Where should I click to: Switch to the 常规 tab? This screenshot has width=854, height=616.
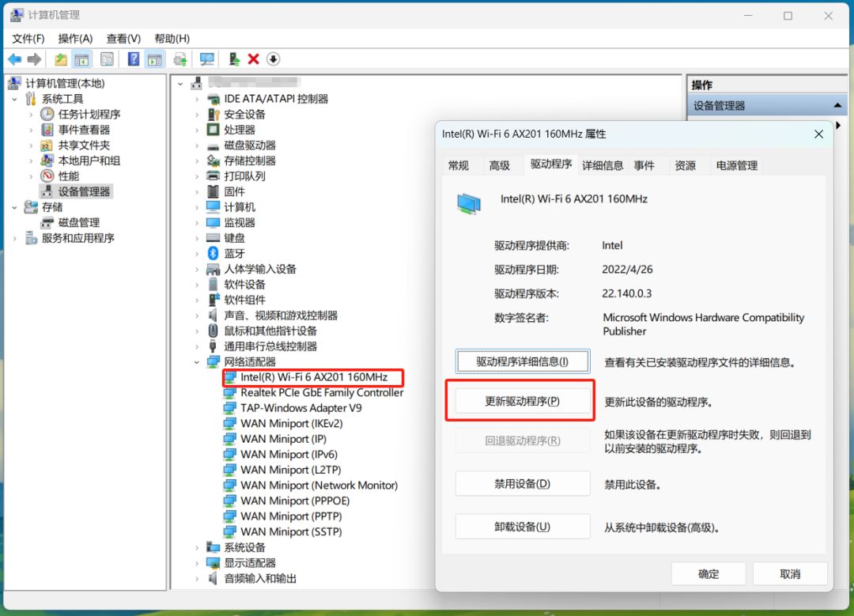pos(459,165)
